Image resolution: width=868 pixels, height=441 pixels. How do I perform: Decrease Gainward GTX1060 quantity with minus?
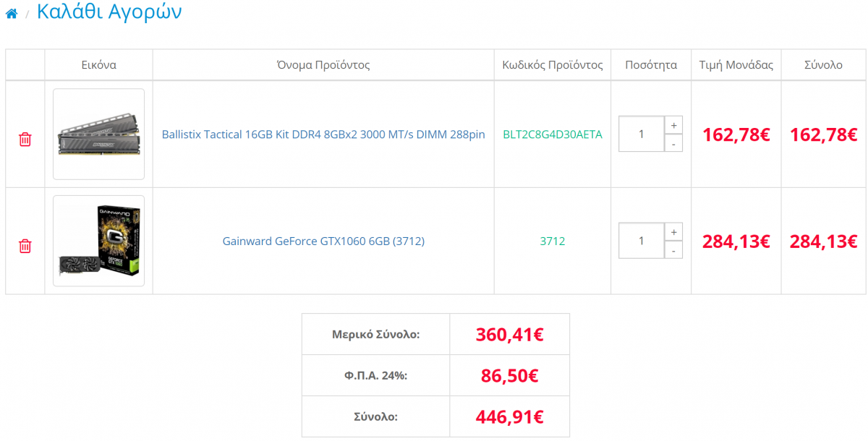pyautogui.click(x=673, y=250)
